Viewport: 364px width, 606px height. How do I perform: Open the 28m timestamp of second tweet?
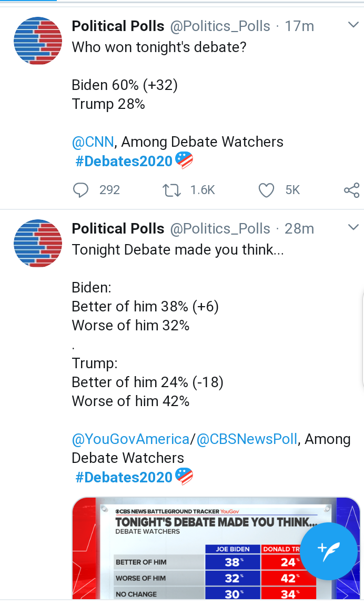click(299, 228)
